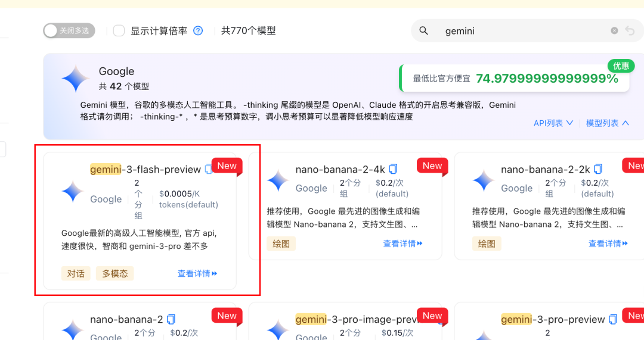Click the New badge on gemini-3-flash-preview

tap(227, 166)
